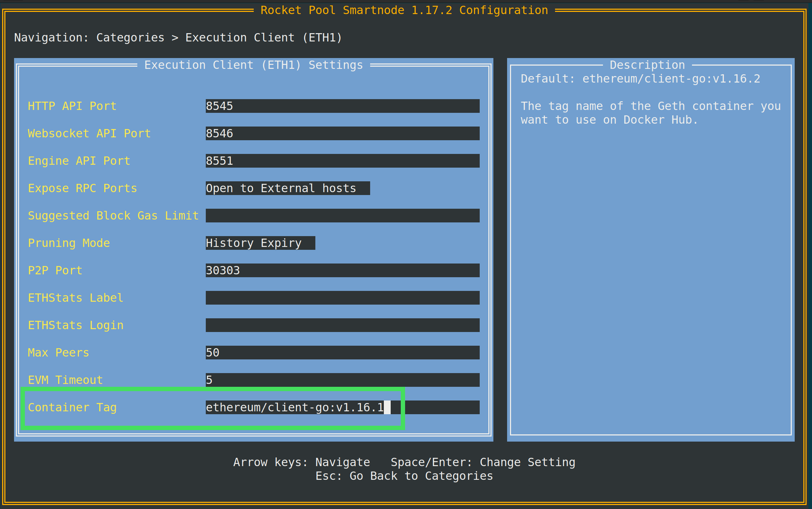Select the ETHStats Label text box
Image resolution: width=812 pixels, height=509 pixels.
coord(342,298)
